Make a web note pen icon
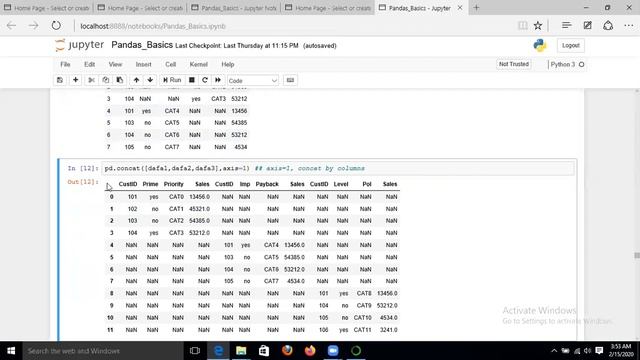 pyautogui.click(x=587, y=25)
